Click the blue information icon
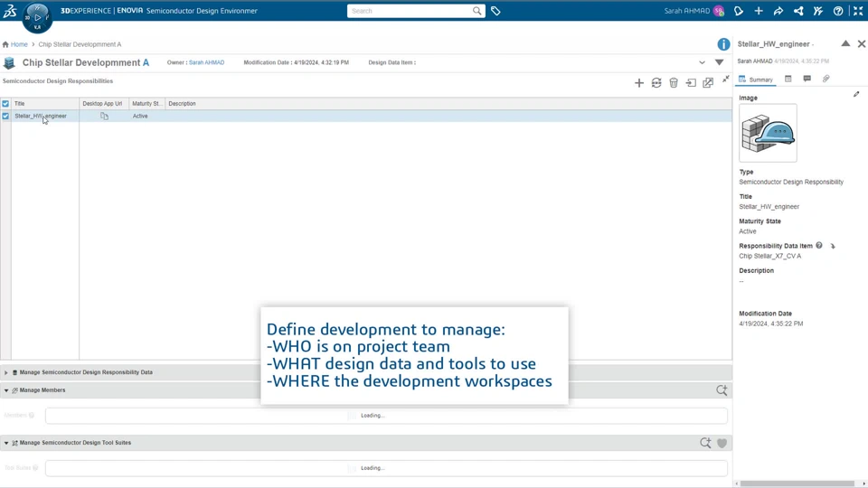The height and width of the screenshot is (488, 868). pyautogui.click(x=723, y=44)
